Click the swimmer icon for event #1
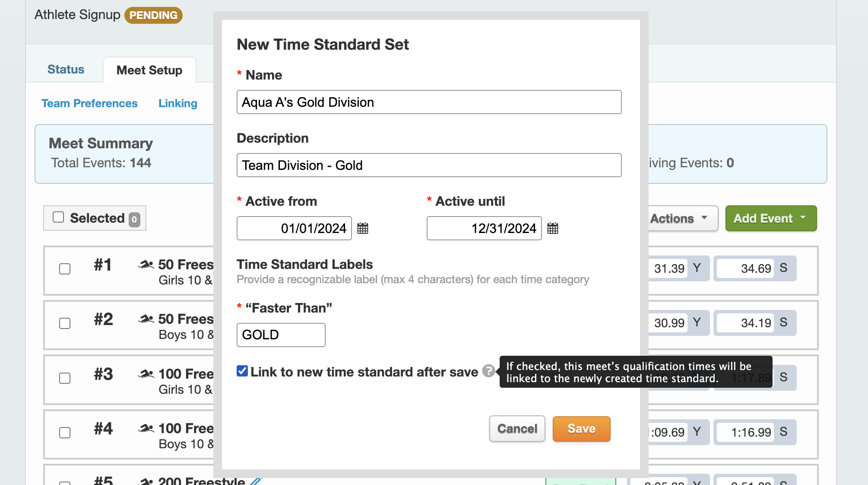 click(146, 264)
